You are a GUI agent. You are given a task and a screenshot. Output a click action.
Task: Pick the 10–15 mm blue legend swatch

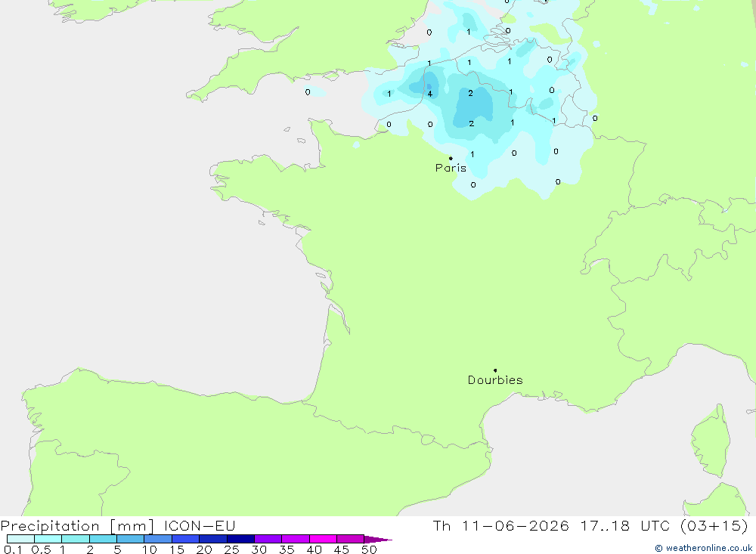[158, 539]
